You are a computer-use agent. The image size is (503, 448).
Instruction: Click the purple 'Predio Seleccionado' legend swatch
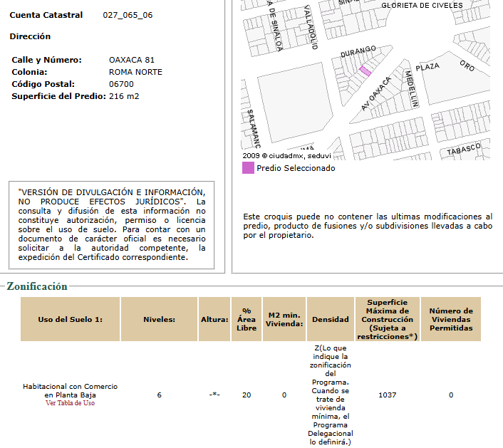click(248, 168)
